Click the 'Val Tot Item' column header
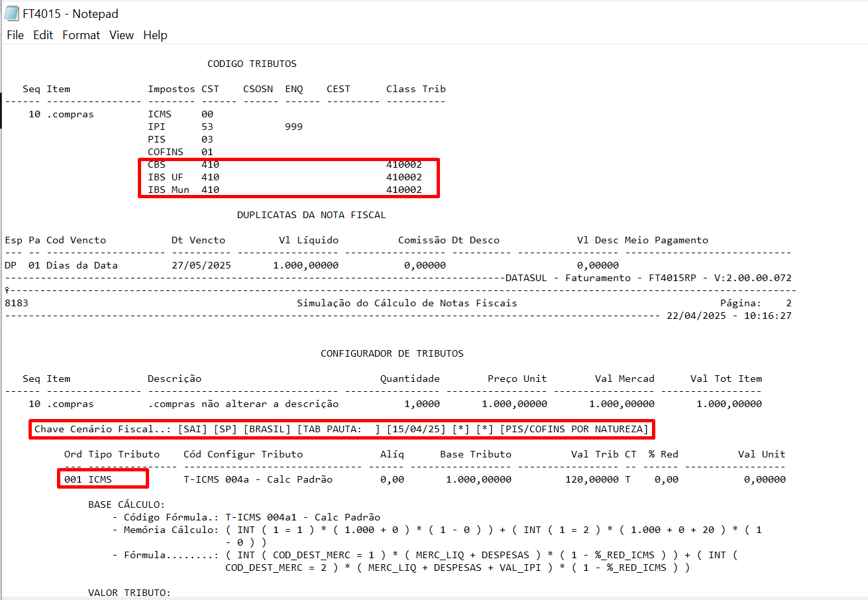 tap(726, 379)
